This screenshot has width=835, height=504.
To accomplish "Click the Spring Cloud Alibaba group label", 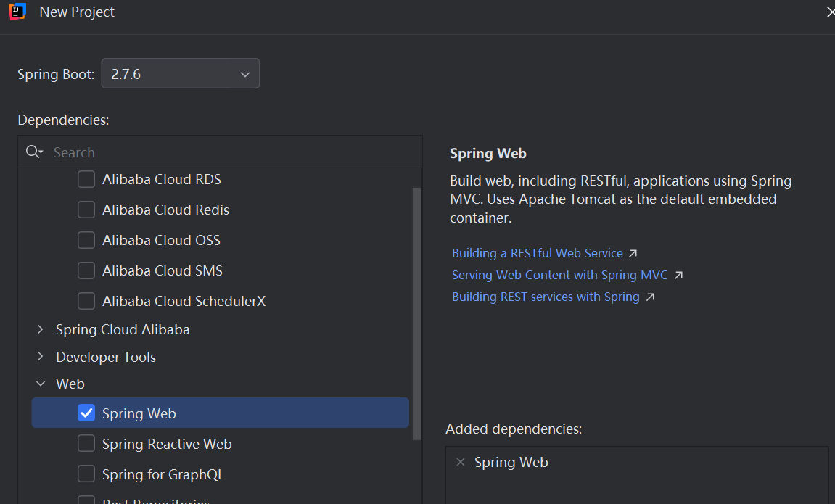I will click(123, 330).
